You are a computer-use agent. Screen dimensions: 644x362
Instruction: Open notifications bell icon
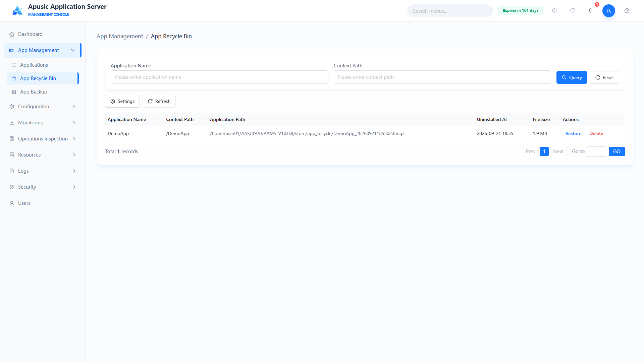(591, 11)
